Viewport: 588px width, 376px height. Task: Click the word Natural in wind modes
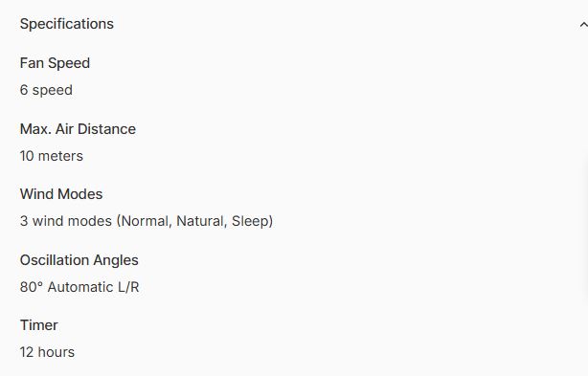click(201, 221)
